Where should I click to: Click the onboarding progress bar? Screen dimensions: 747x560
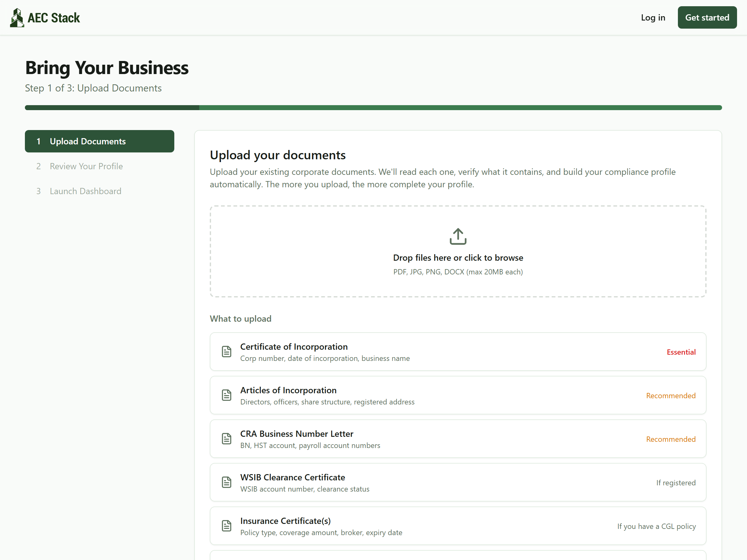[x=373, y=108]
